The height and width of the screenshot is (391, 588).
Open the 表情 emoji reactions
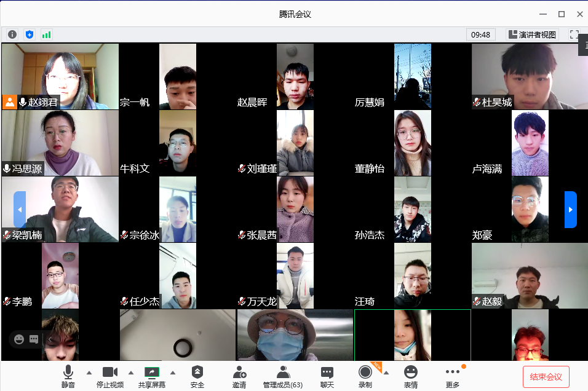point(410,376)
